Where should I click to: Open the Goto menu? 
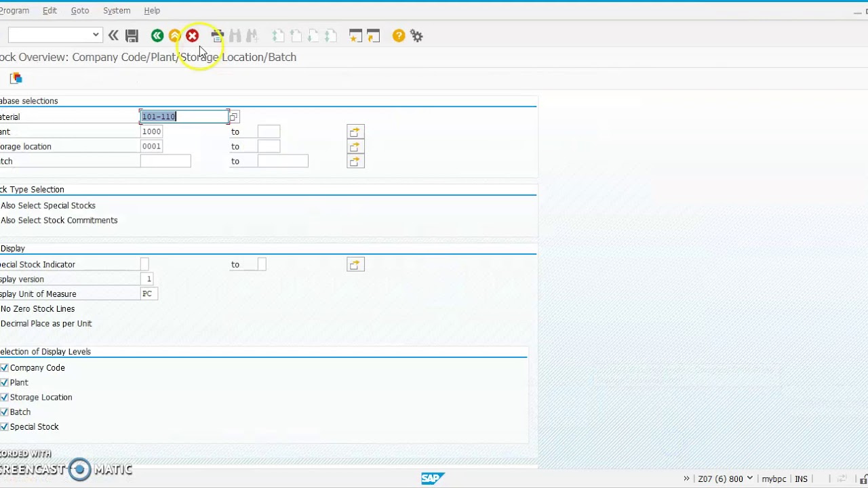coord(80,10)
